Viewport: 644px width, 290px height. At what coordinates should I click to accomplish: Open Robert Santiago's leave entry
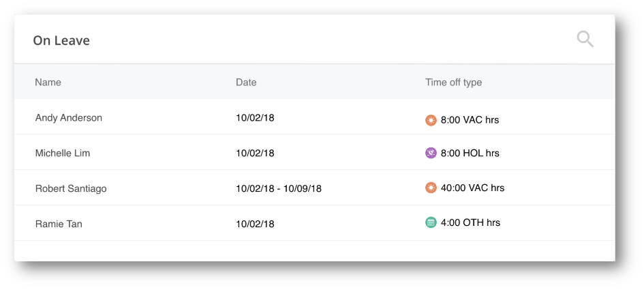(x=71, y=188)
